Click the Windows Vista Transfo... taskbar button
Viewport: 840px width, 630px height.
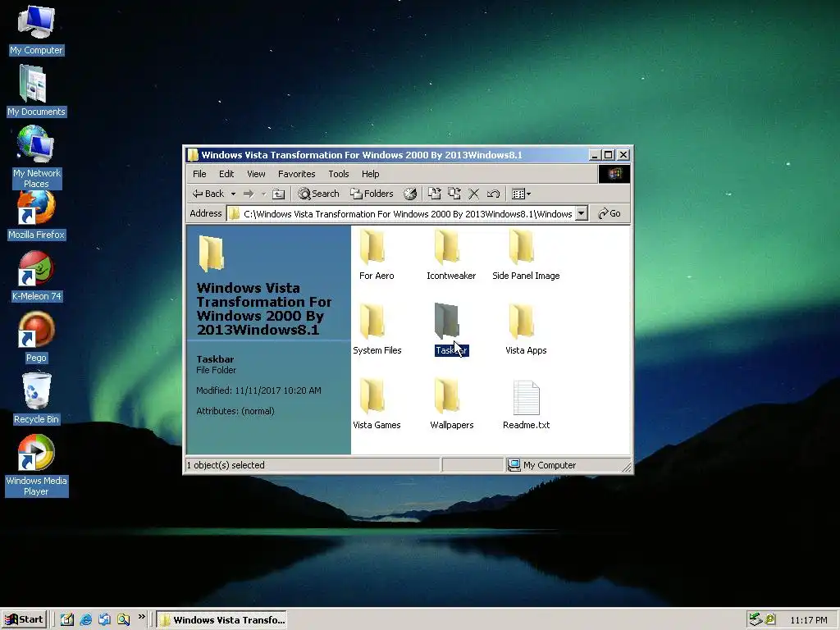[x=221, y=620]
